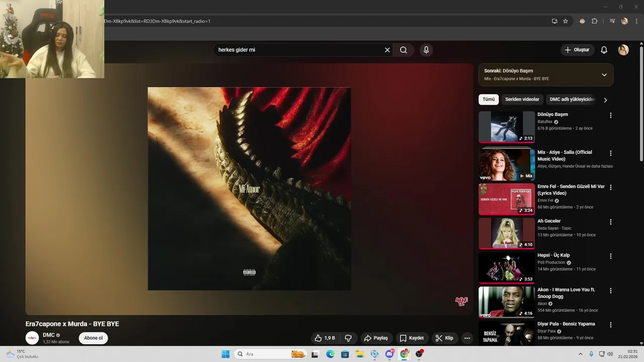
Task: Click the Mi Amor album art video player
Action: [x=249, y=189]
